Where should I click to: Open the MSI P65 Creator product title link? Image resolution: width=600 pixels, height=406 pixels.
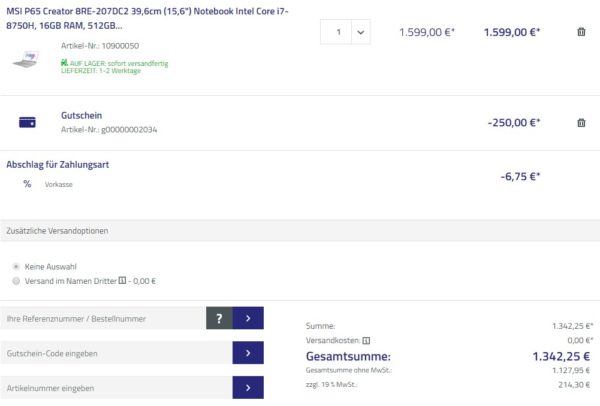tap(147, 15)
